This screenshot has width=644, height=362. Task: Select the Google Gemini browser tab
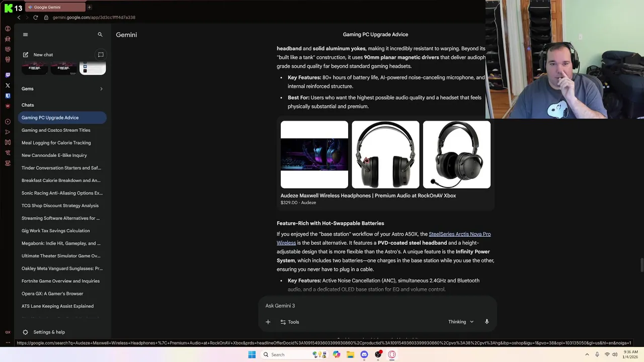coord(55,7)
